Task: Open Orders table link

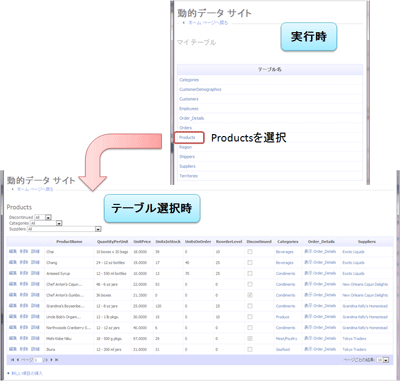Action: 185,128
